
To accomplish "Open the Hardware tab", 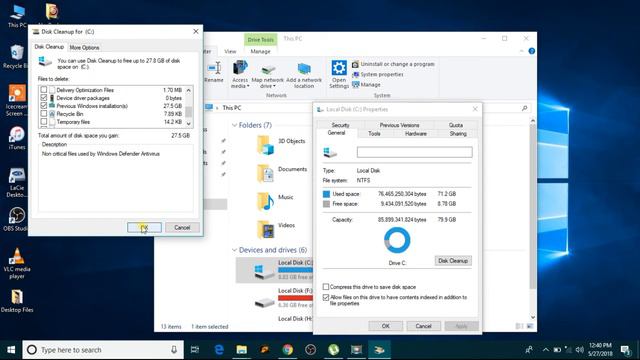I will pos(416,133).
